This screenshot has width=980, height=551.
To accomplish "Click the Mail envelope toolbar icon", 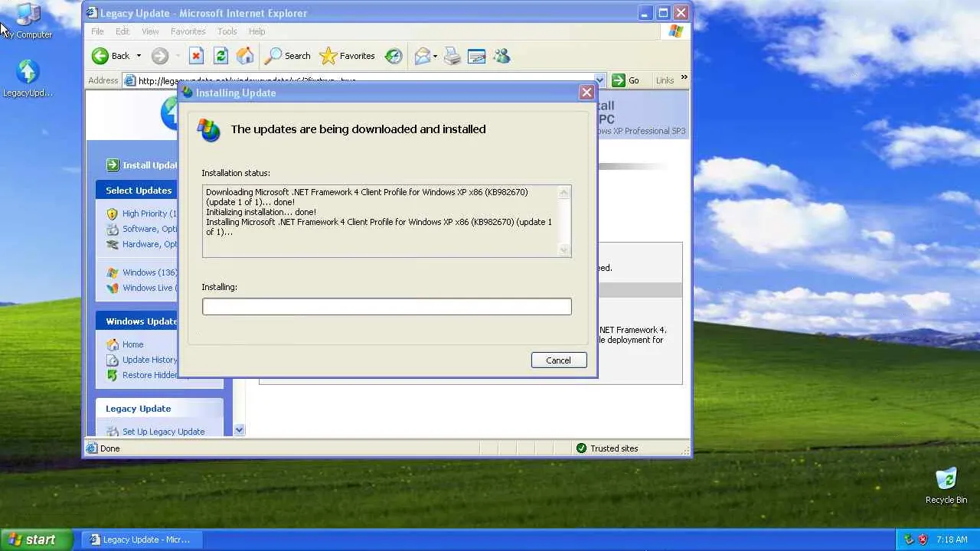I will point(422,56).
